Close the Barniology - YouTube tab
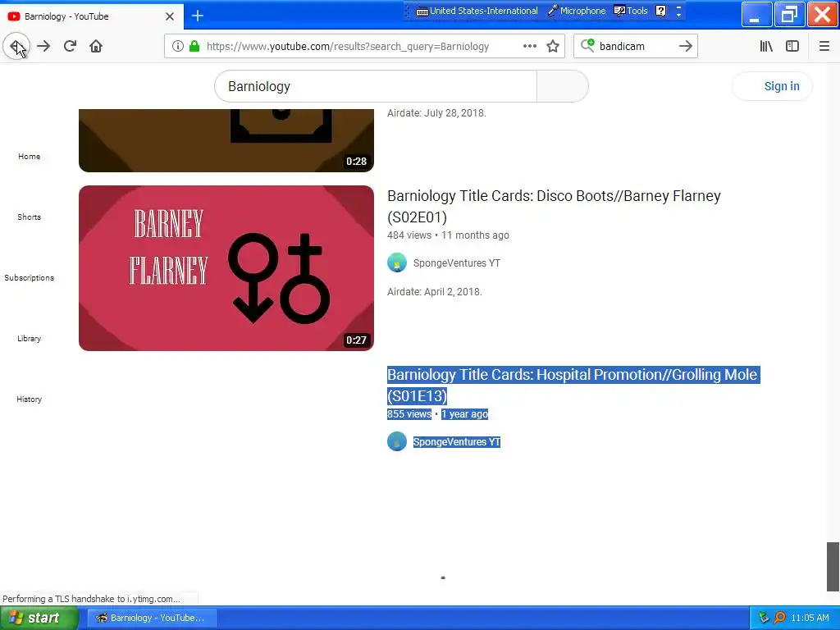 (x=170, y=16)
